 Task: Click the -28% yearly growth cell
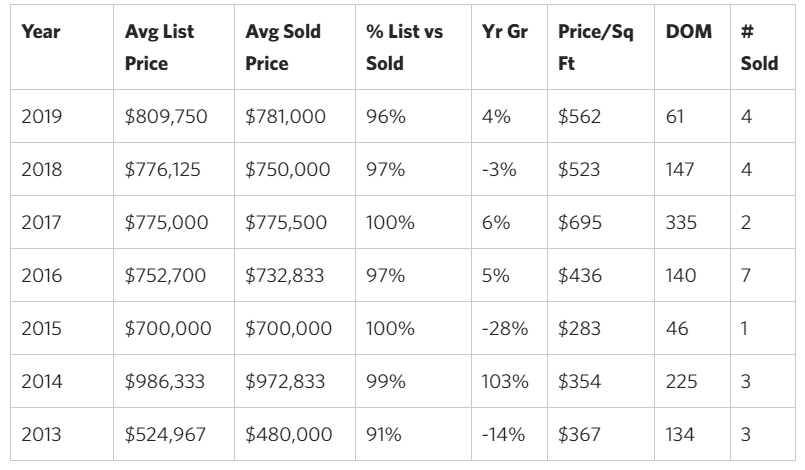click(x=504, y=328)
